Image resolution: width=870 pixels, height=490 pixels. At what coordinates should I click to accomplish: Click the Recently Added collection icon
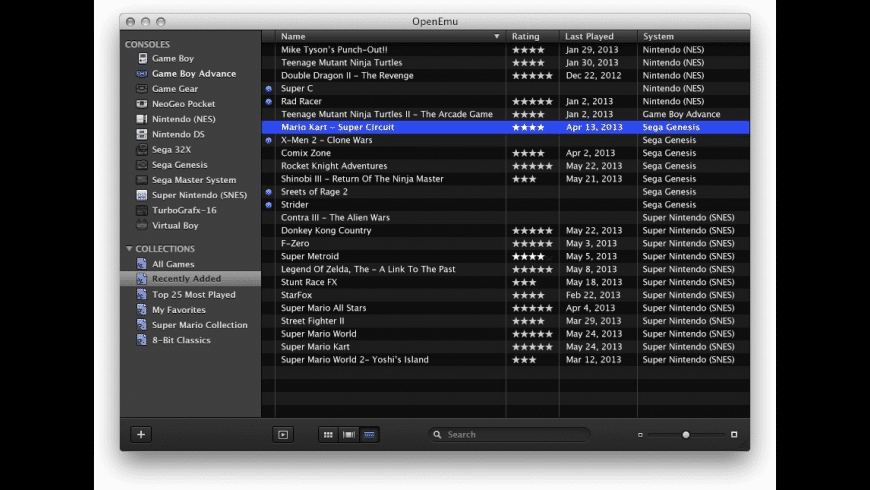tap(142, 279)
